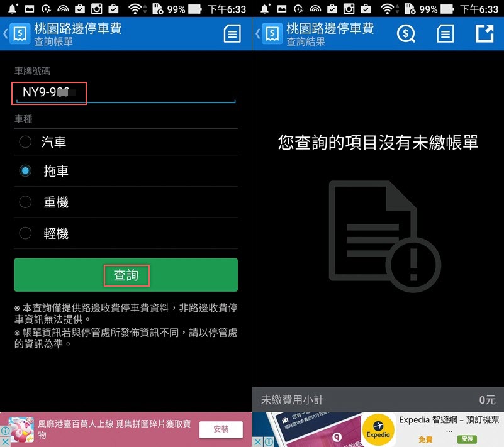Tap the '您查詢的項目沒有未繳帳單' message
The width and height of the screenshot is (504, 447).
click(378, 142)
